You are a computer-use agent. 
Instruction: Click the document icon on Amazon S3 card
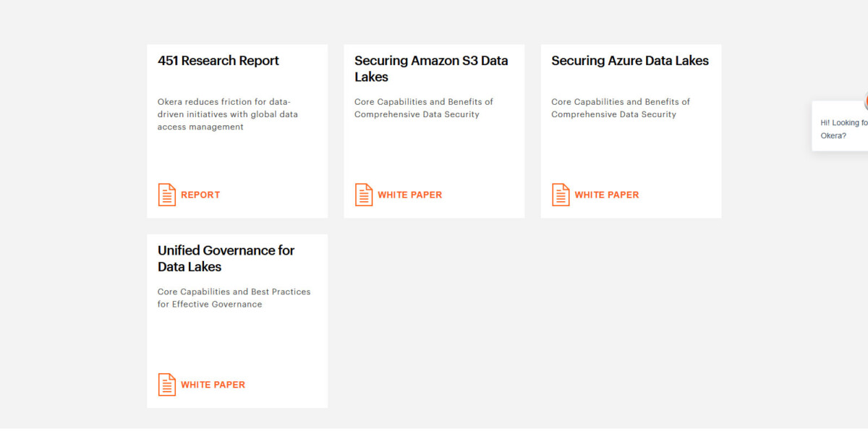coord(364,195)
